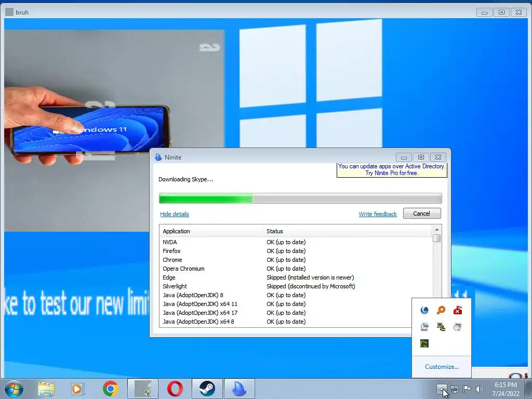Select the Firefox row in details
The width and height of the screenshot is (532, 399).
click(x=296, y=251)
